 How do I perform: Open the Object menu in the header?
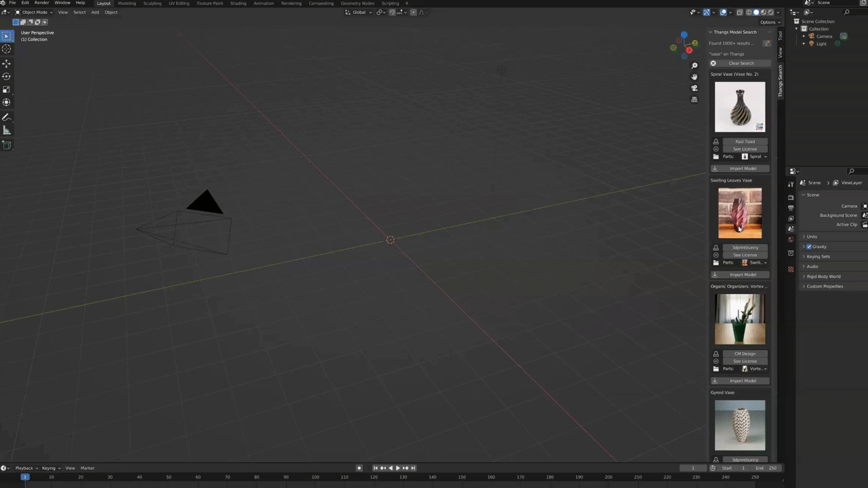pos(111,12)
